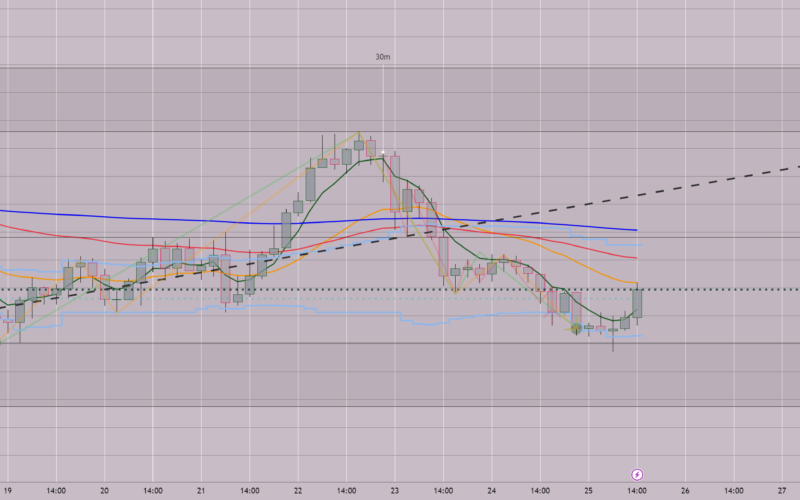Click the purple lightning bolt event icon

(x=637, y=474)
